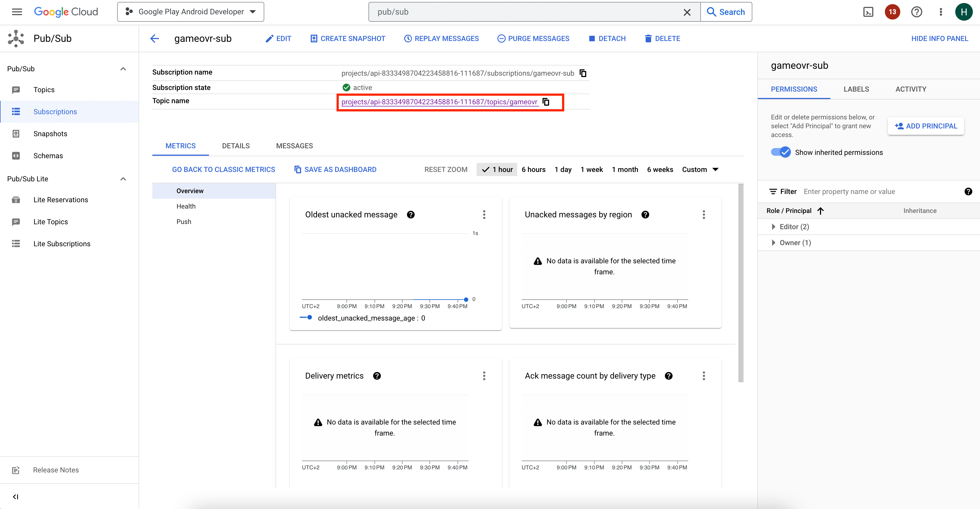
Task: Click HIDE INFO PANEL
Action: tap(939, 39)
